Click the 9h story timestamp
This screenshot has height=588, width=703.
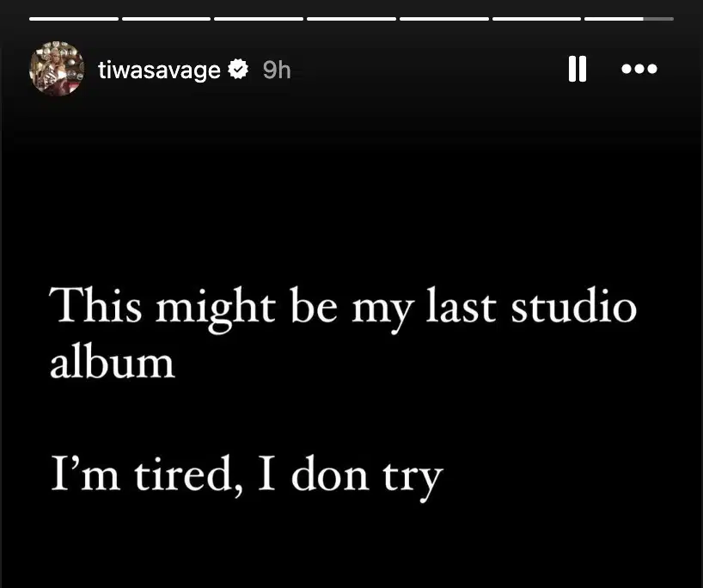coord(277,70)
